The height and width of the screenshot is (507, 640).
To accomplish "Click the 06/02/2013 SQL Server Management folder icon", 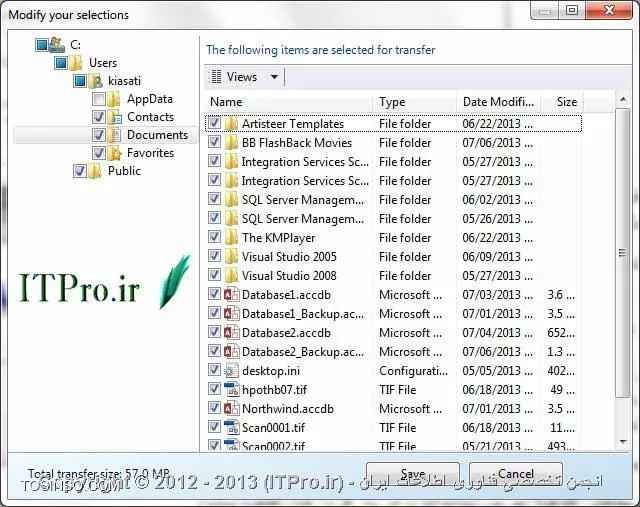I will click(231, 200).
